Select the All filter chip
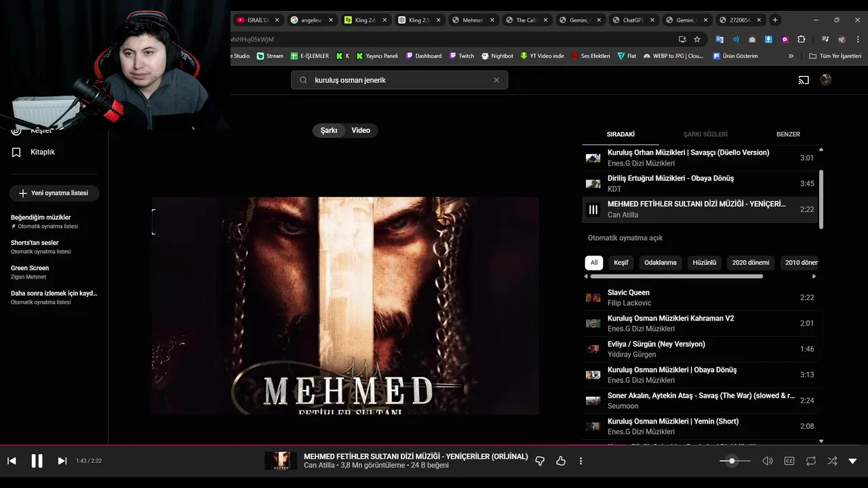Image resolution: width=868 pixels, height=488 pixels. pyautogui.click(x=594, y=262)
